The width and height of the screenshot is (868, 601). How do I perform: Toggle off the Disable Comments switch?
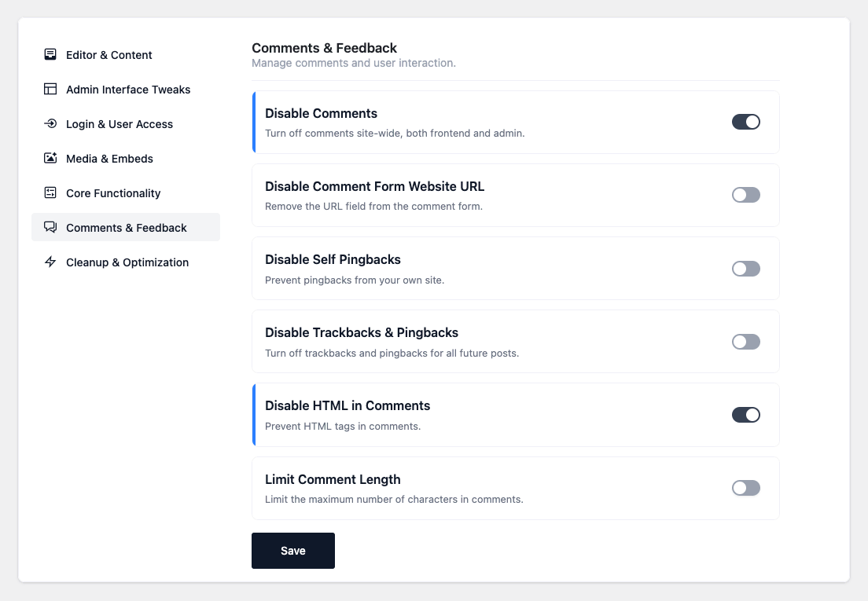(745, 122)
